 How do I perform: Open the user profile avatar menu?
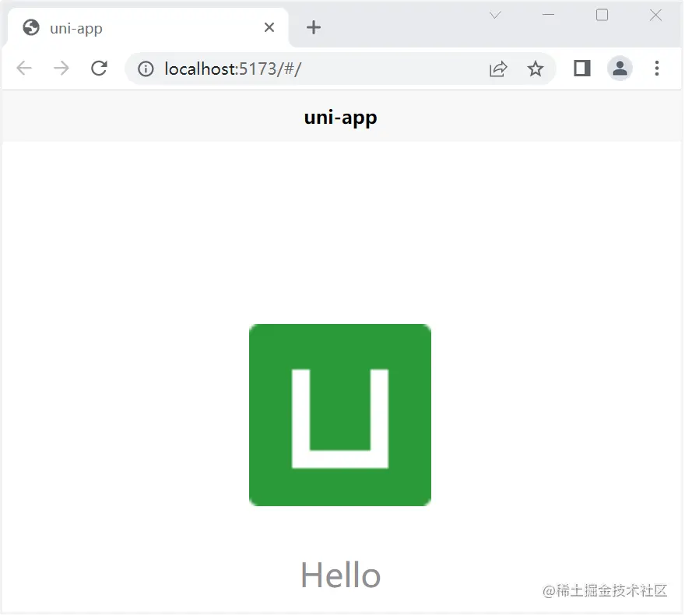pyautogui.click(x=620, y=69)
